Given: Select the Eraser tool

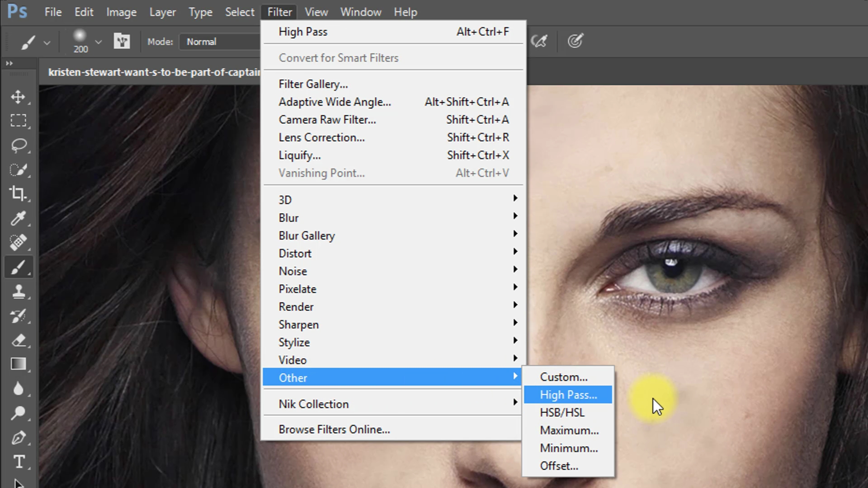Looking at the screenshot, I should 18,340.
